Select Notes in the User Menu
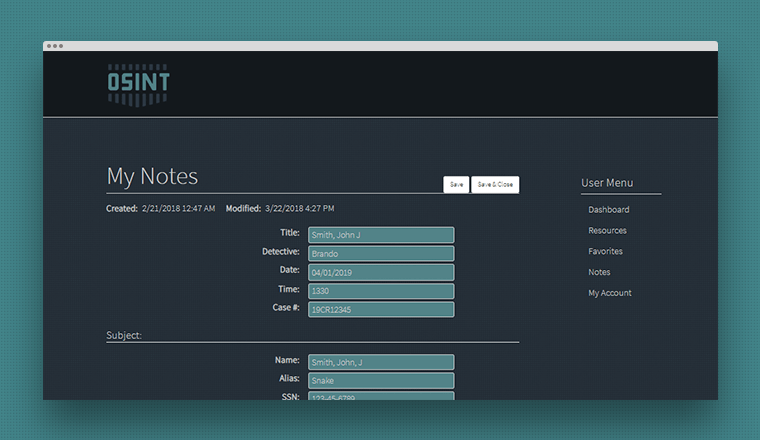 point(599,272)
